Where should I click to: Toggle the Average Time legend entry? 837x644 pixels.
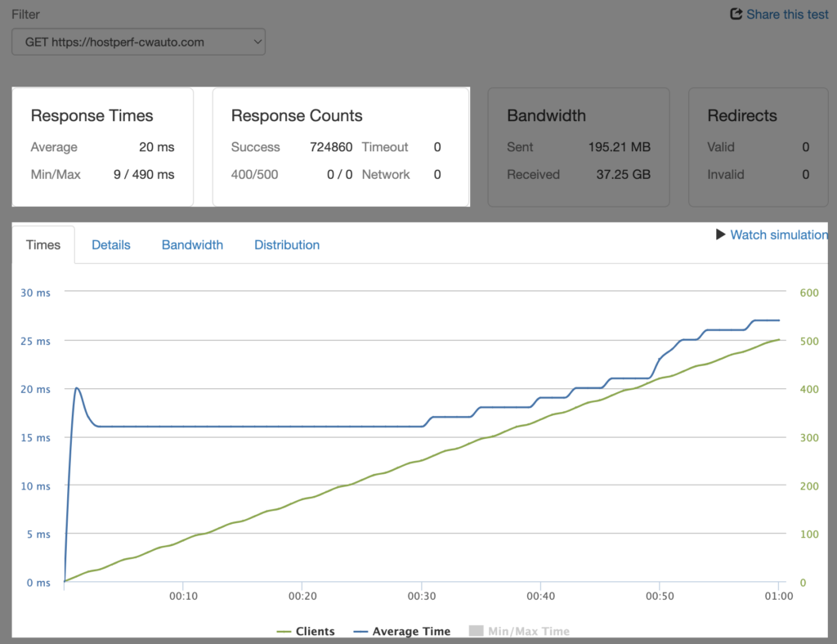[402, 631]
